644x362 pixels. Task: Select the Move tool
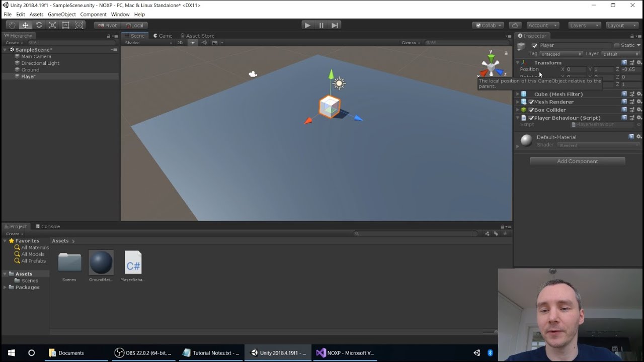pos(25,25)
